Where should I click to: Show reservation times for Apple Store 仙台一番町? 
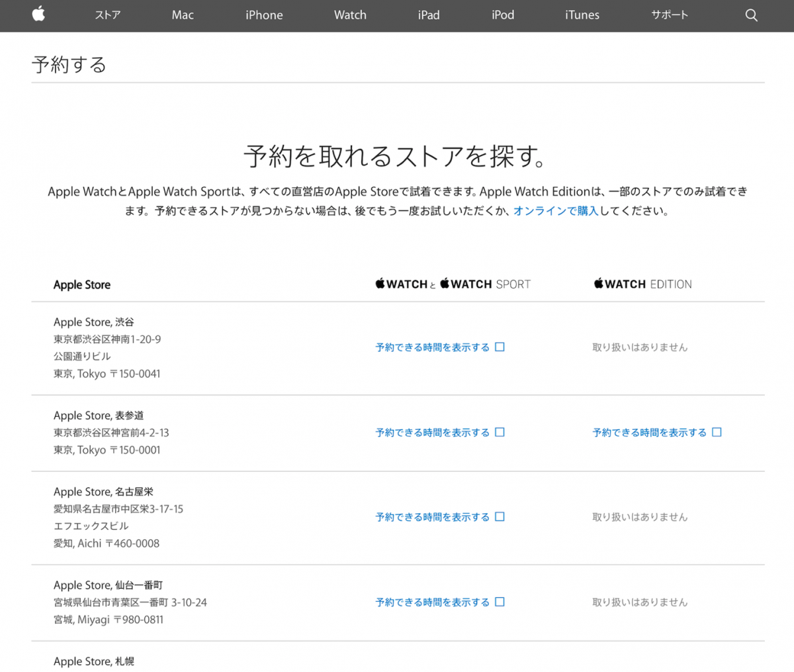(431, 602)
